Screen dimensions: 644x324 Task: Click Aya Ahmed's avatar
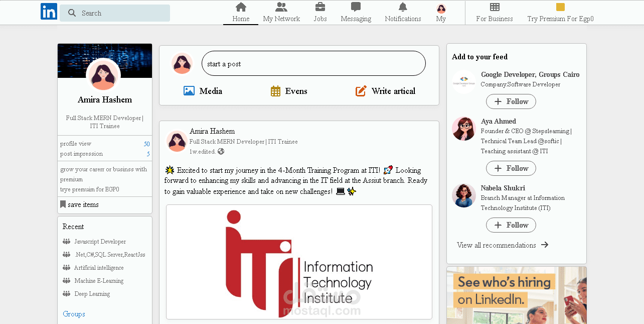[464, 129]
